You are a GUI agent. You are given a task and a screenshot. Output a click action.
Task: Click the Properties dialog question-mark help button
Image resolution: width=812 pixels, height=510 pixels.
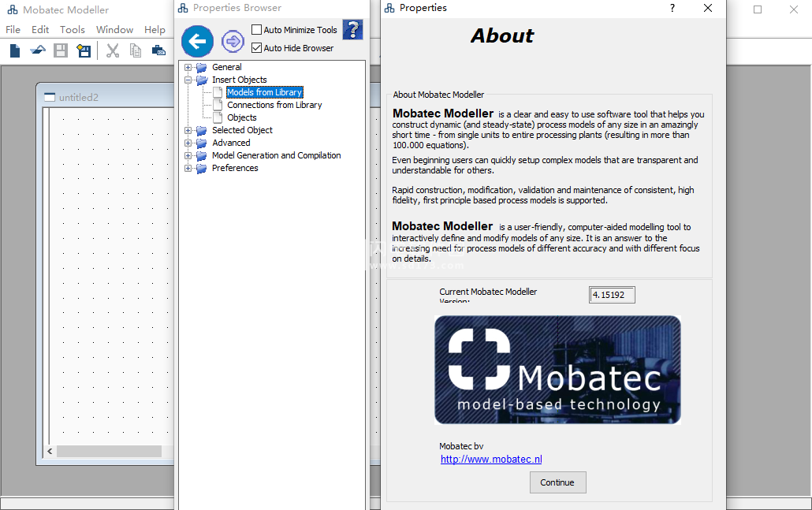coord(672,8)
